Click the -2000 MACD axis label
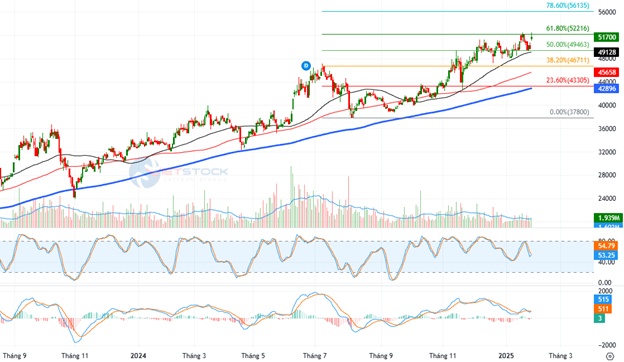624x362 pixels. point(607,345)
